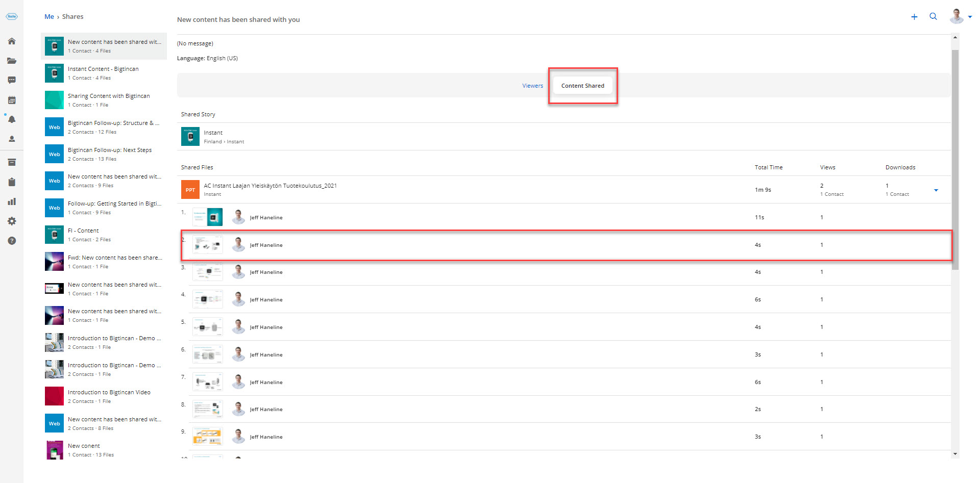Open the notifications bell in sidebar
Viewport: 980px width, 483px height.
point(12,119)
